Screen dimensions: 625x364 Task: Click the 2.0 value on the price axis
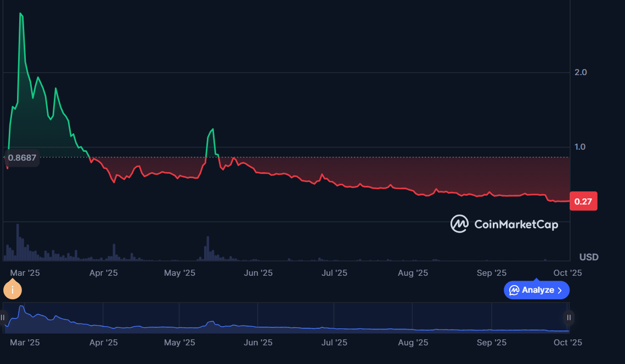tap(581, 72)
